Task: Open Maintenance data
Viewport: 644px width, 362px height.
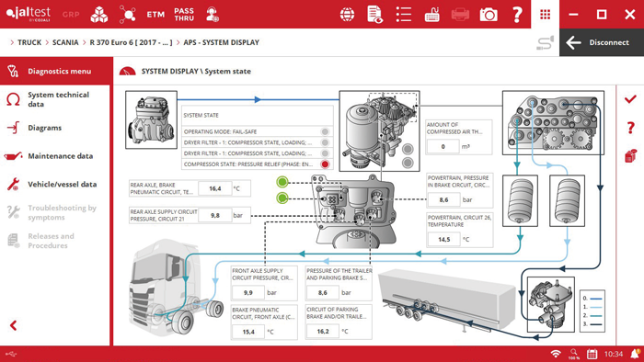Action: point(55,156)
